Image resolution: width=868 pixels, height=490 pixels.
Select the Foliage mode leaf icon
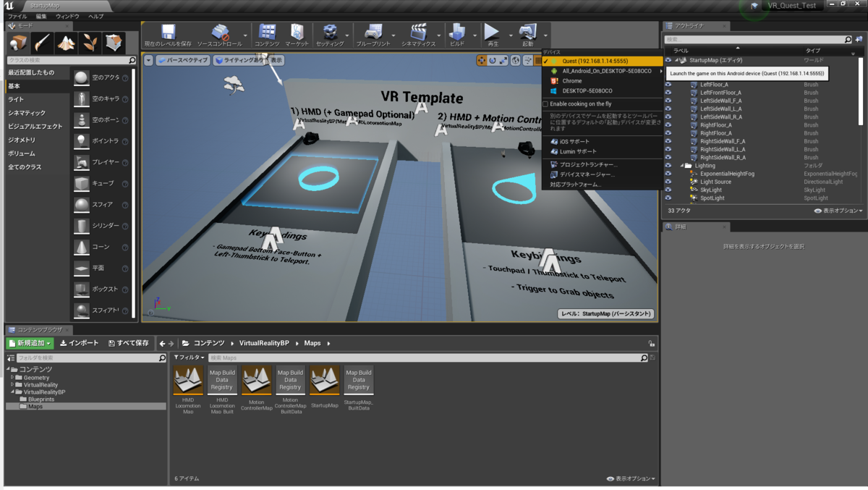click(90, 43)
